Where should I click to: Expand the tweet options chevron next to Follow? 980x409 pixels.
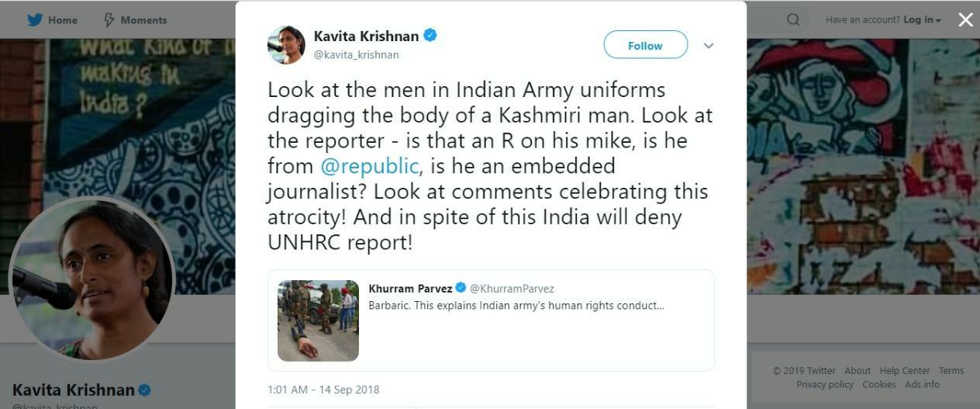[708, 46]
